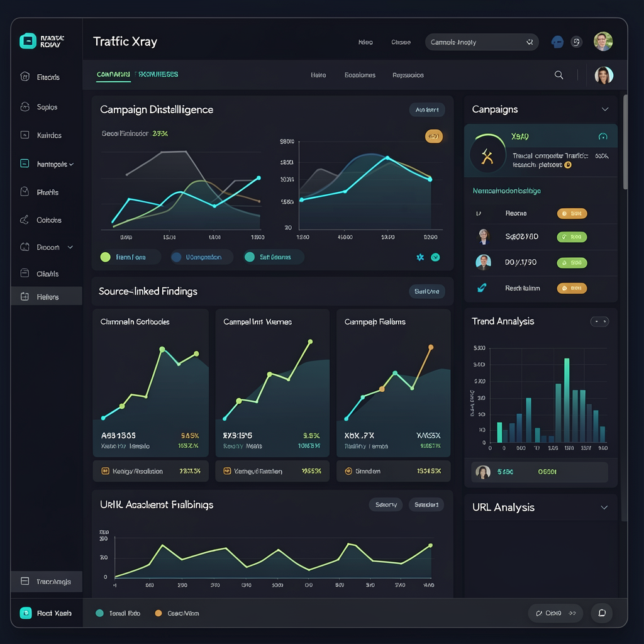Open the Chsae header link
The height and width of the screenshot is (644, 644).
401,42
